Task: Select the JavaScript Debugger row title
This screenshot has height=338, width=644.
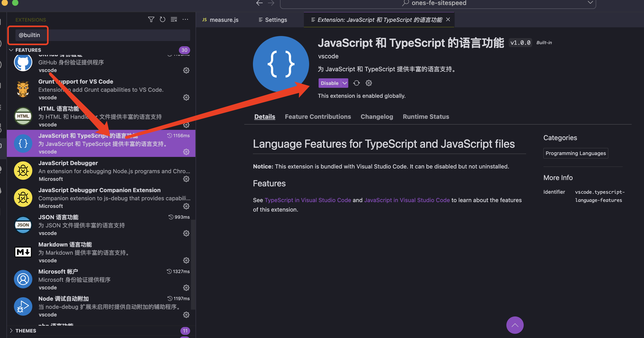Action: point(68,163)
